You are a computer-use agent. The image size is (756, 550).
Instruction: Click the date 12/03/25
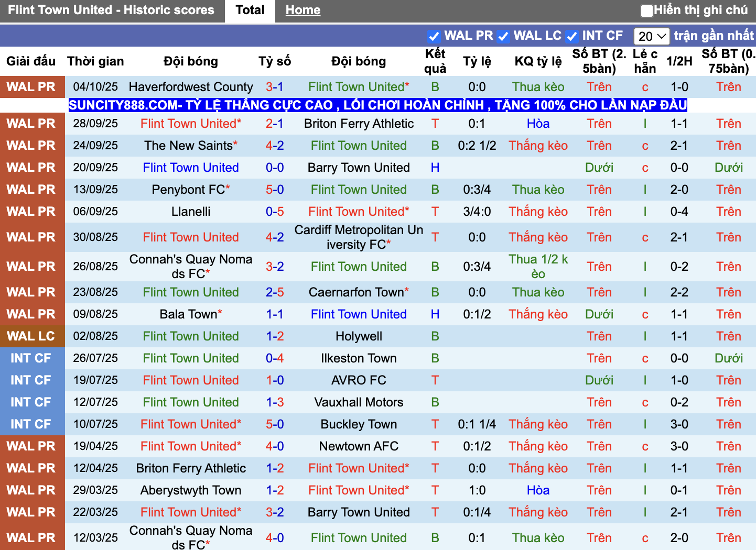[95, 538]
